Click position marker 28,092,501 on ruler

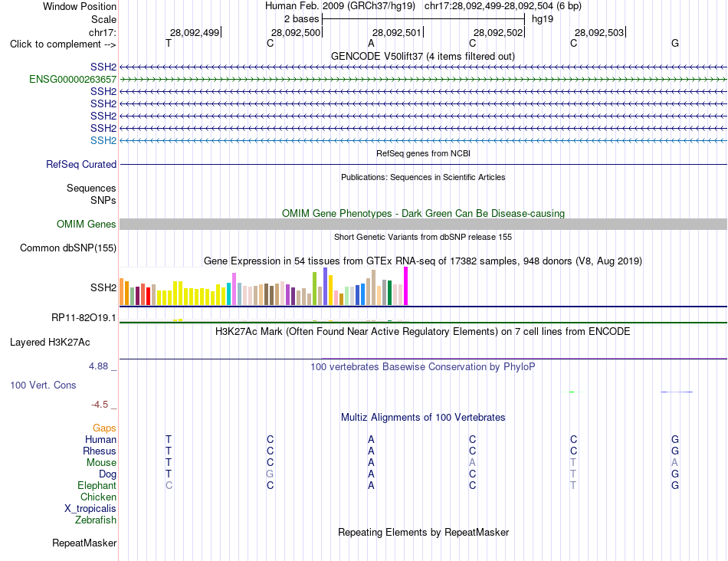[397, 32]
